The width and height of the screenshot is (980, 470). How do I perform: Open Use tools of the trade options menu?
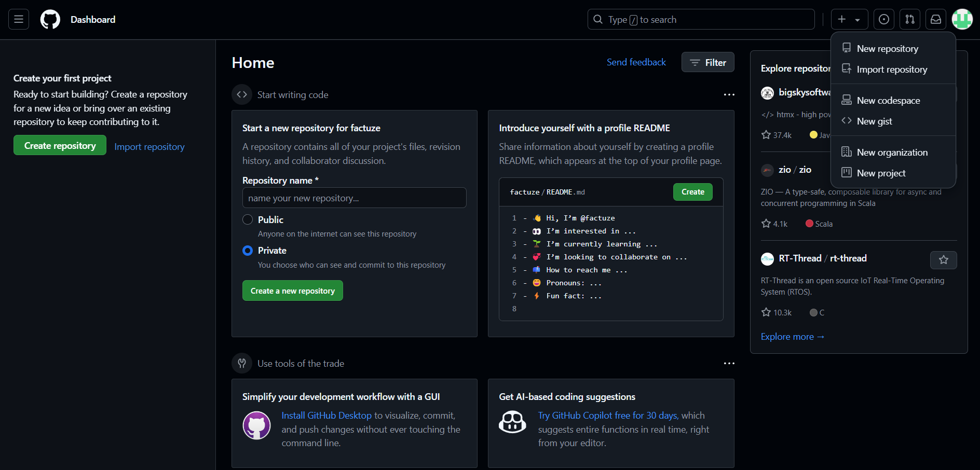(729, 363)
